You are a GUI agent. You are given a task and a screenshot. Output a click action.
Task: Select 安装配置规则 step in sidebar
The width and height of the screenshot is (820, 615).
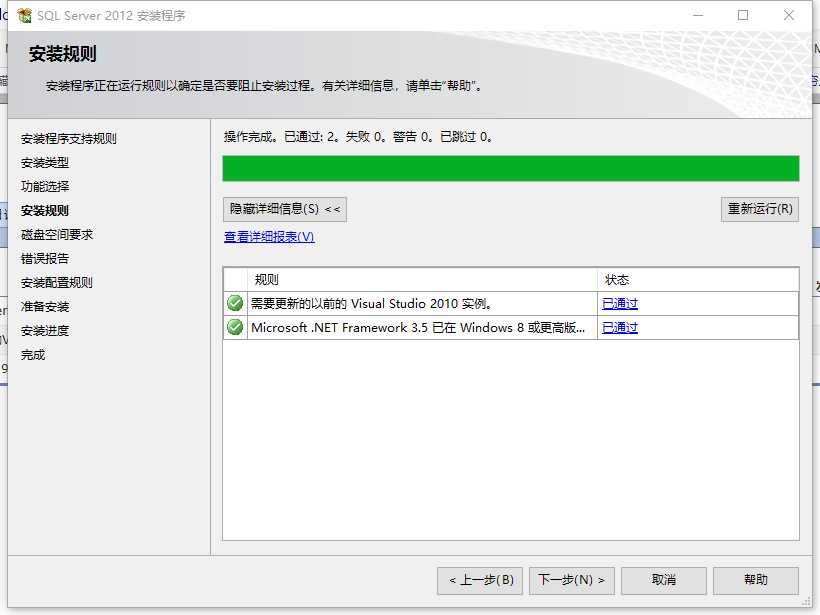(57, 283)
